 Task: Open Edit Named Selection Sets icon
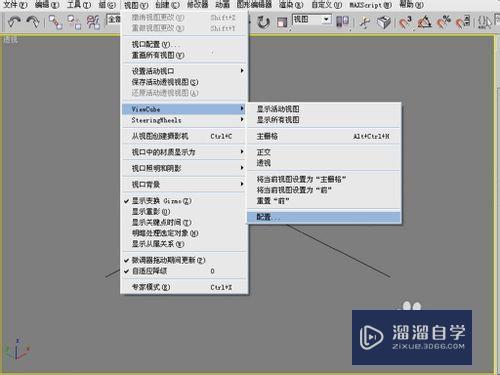point(484,22)
